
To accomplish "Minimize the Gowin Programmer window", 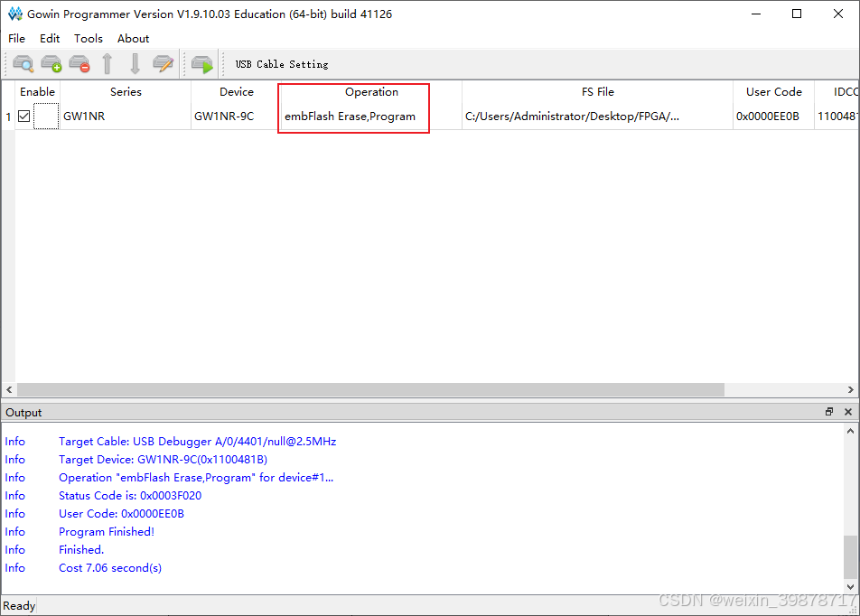I will (x=756, y=14).
